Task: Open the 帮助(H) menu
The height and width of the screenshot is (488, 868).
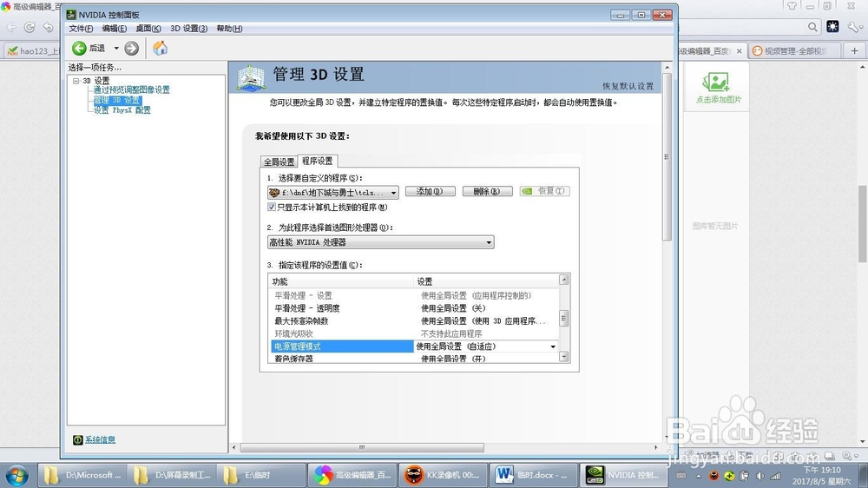Action: pyautogui.click(x=229, y=29)
